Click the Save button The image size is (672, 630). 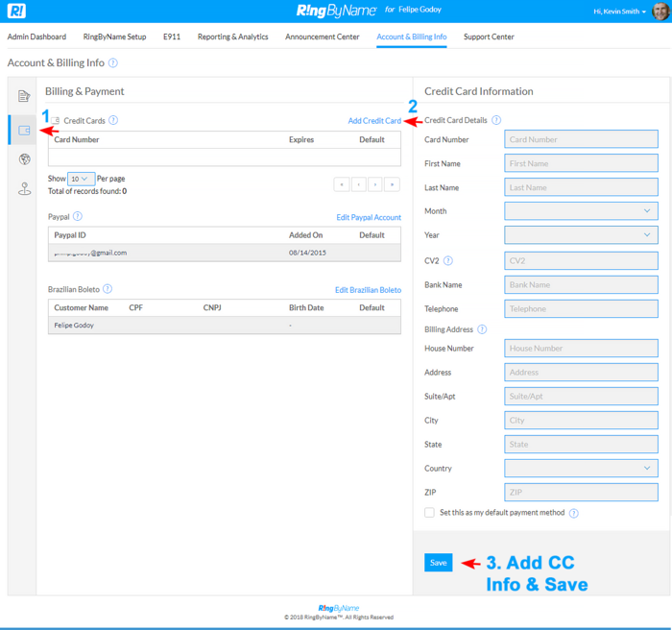[x=439, y=563]
